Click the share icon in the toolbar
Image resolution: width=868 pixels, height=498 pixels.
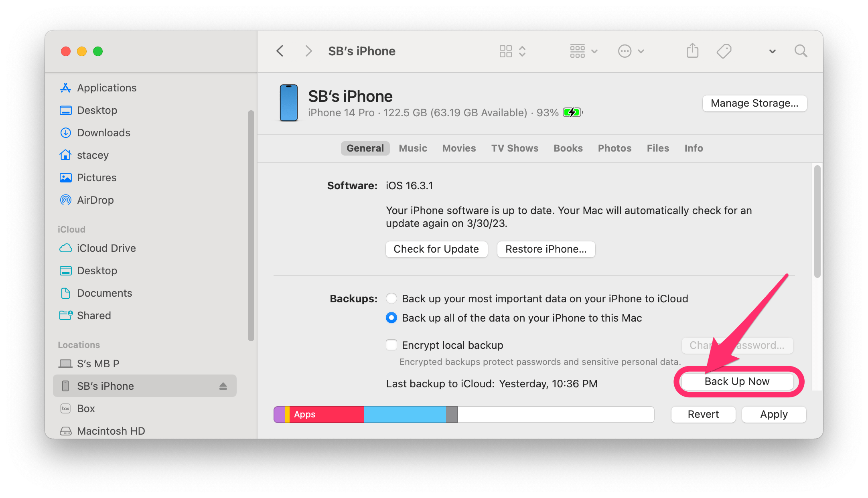click(693, 51)
